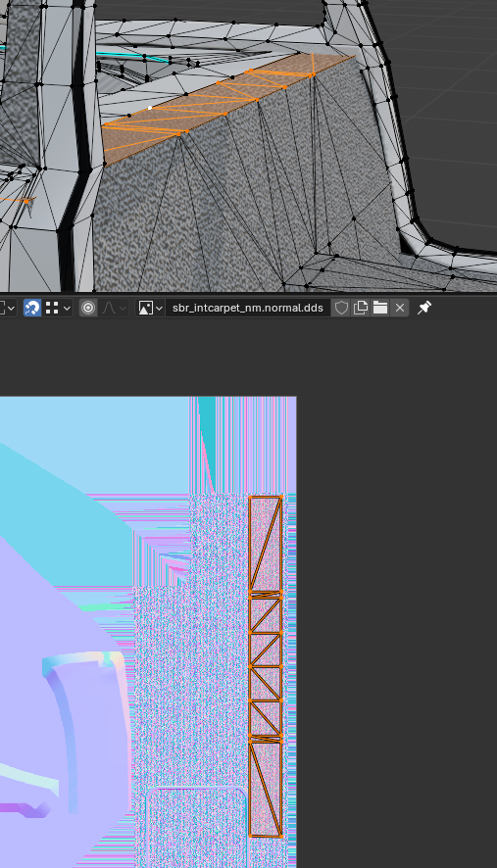
Task: Click the selected UV island in the image editor
Action: tap(266, 666)
